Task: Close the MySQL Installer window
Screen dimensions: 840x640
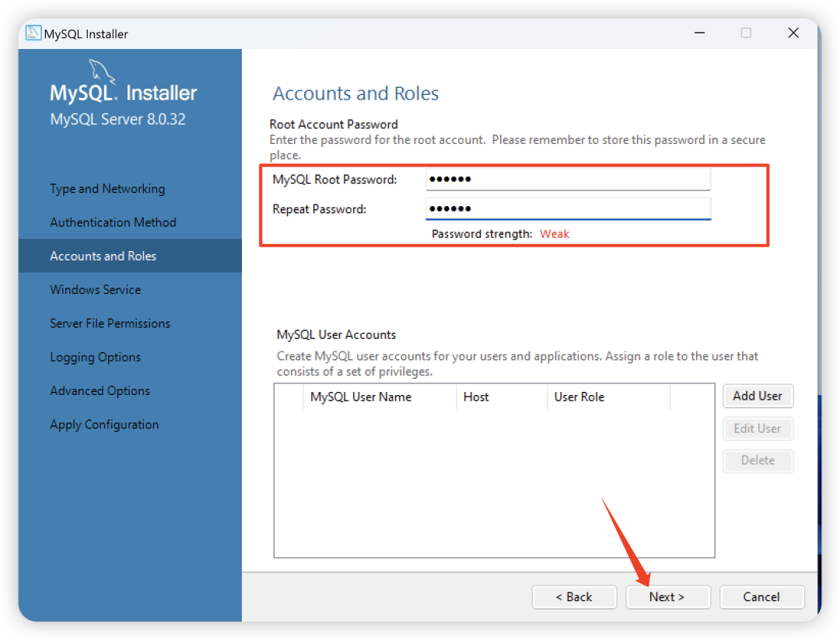Action: pos(793,33)
